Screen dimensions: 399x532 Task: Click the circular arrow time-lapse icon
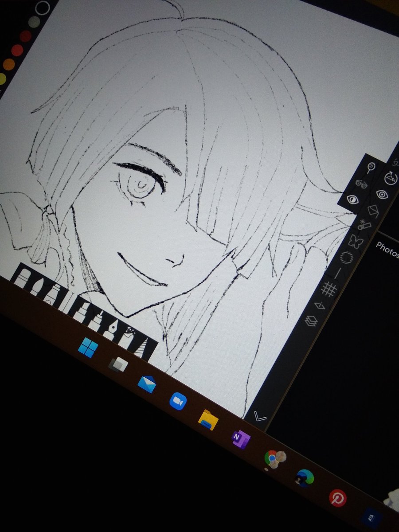[x=391, y=178]
